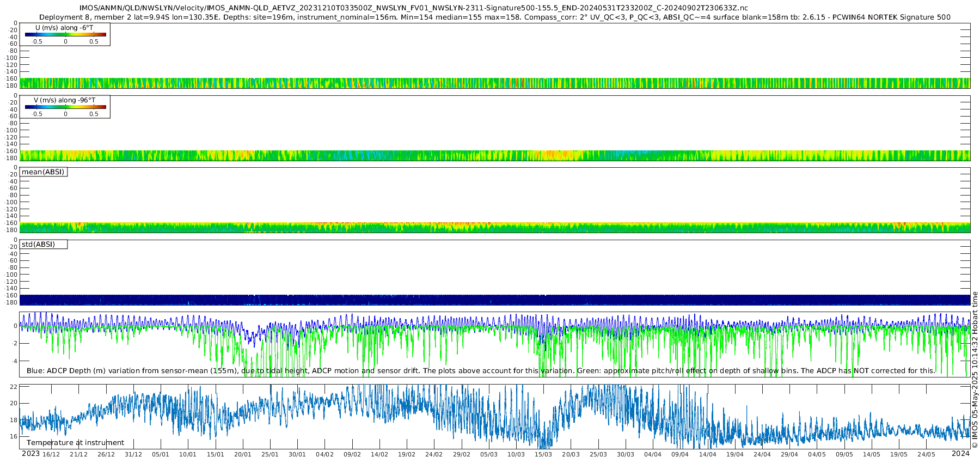Click the 29/02 date tick
980x463 pixels.
462,454
